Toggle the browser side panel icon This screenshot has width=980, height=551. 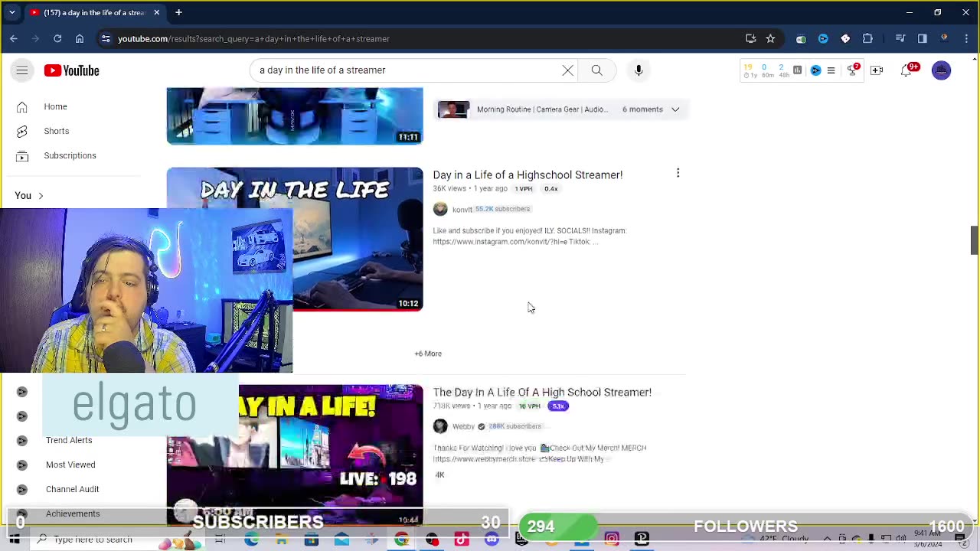923,38
